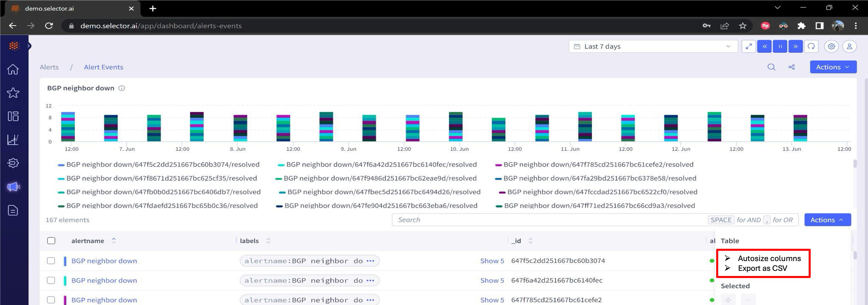Open the settings gear in top bar
868x305 pixels.
click(x=831, y=47)
